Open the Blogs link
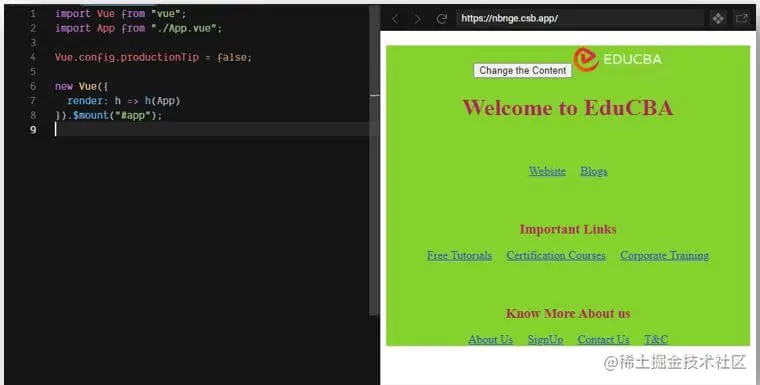Image resolution: width=760 pixels, height=385 pixels. pyautogui.click(x=594, y=171)
